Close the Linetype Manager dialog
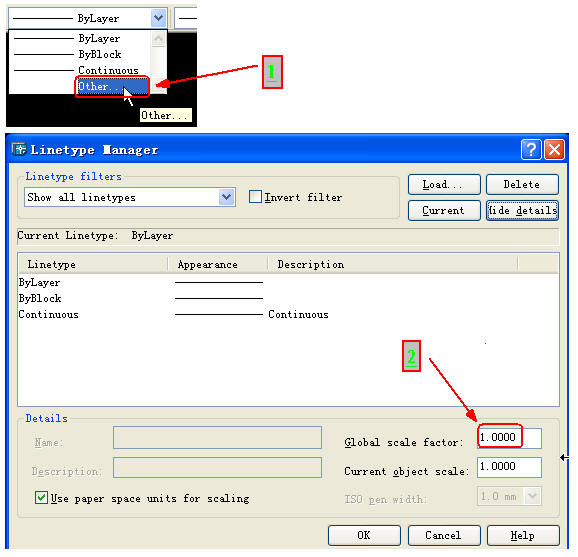 click(x=554, y=150)
